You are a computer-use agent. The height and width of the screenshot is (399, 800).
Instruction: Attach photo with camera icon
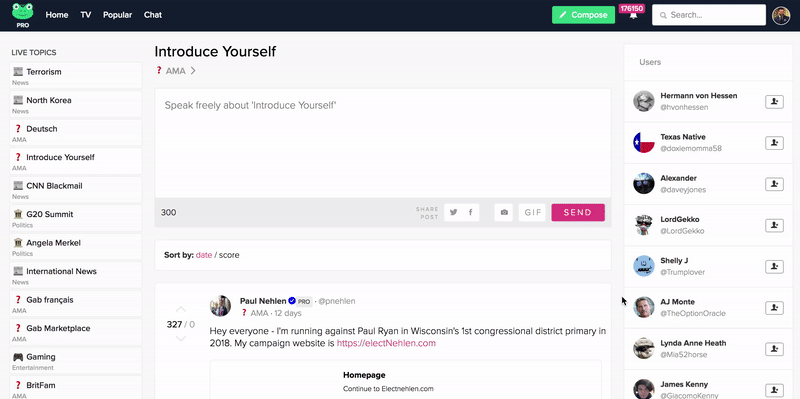pyautogui.click(x=504, y=212)
